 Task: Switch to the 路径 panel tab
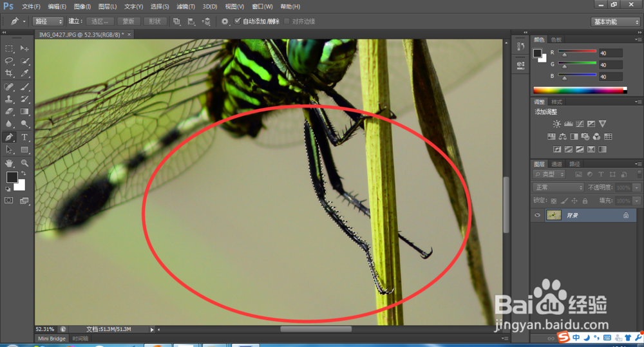[x=574, y=164]
